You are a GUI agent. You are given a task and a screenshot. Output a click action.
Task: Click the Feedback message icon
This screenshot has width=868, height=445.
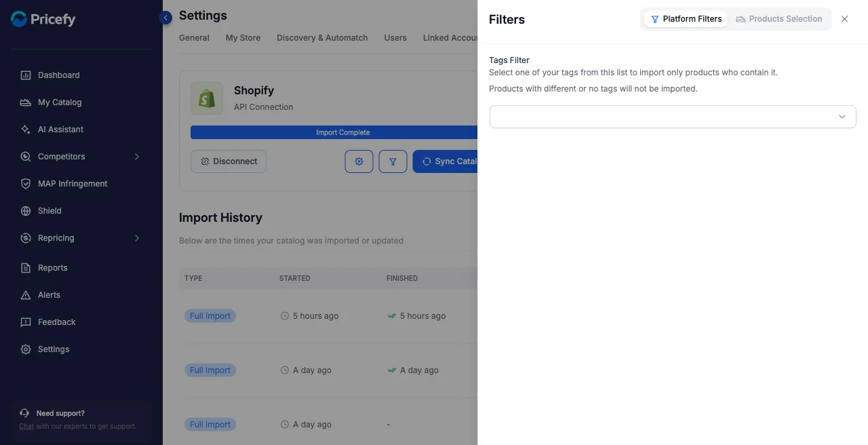[x=26, y=322]
